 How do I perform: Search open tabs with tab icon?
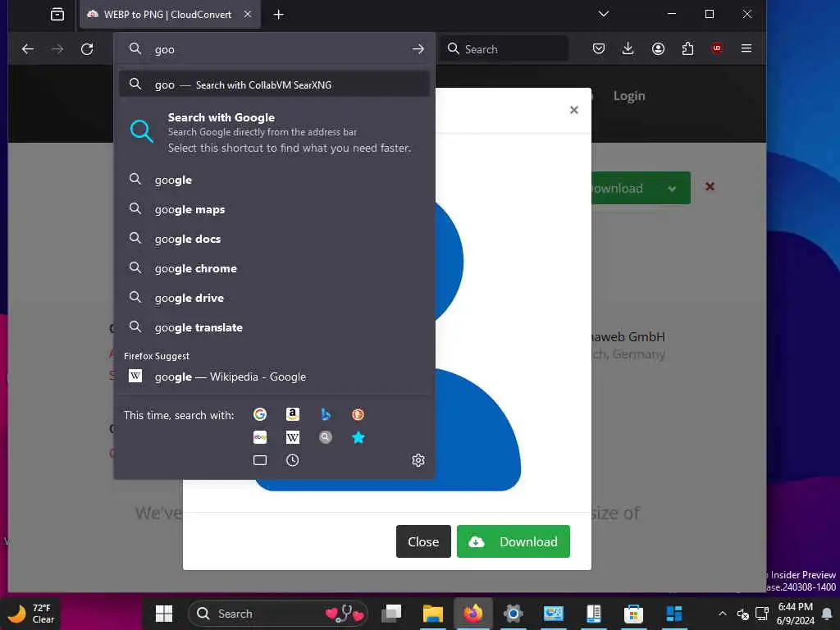260,460
